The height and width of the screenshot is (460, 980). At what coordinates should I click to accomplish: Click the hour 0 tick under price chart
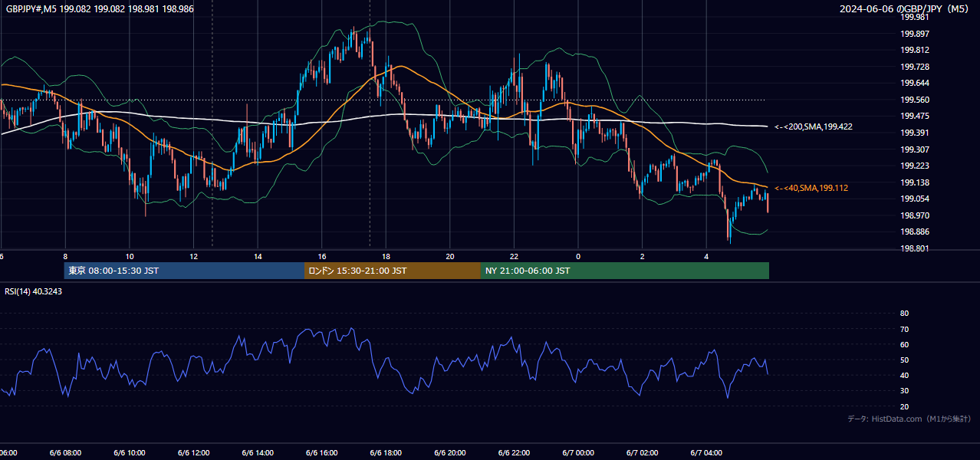point(577,256)
